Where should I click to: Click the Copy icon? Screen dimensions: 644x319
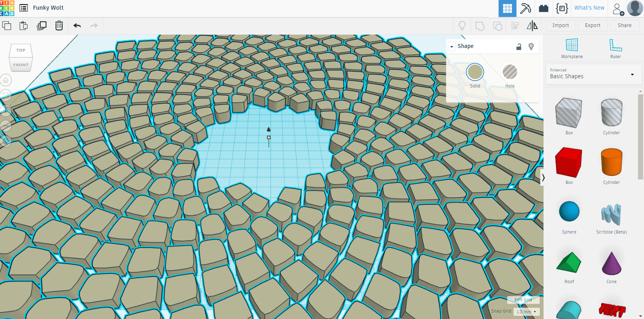6,26
